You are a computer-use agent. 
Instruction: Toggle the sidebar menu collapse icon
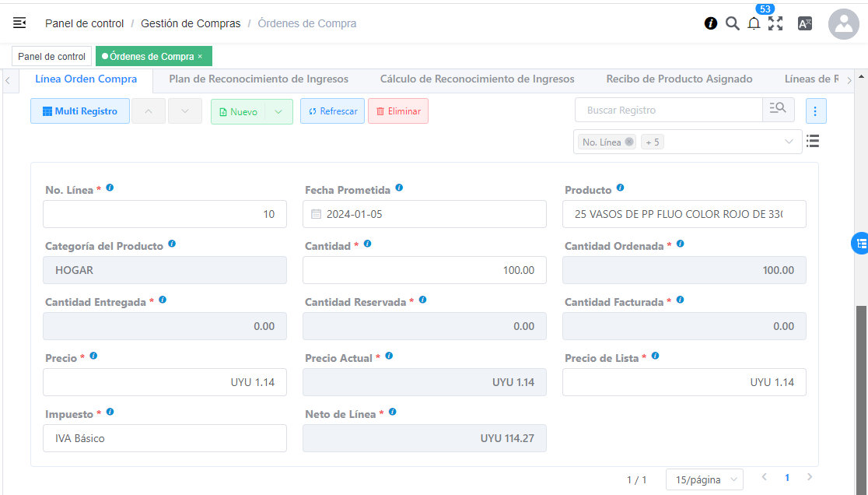pyautogui.click(x=19, y=23)
